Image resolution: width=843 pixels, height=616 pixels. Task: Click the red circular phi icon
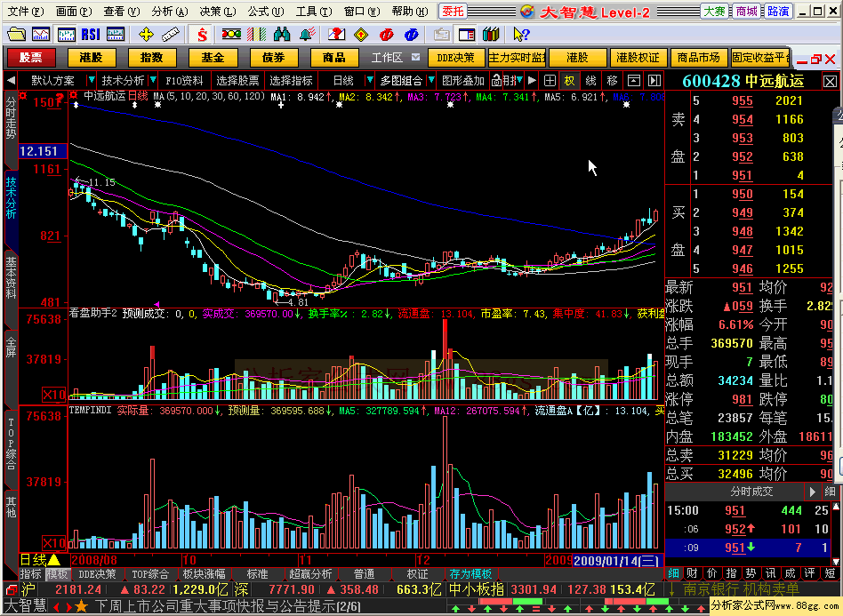pos(386,35)
